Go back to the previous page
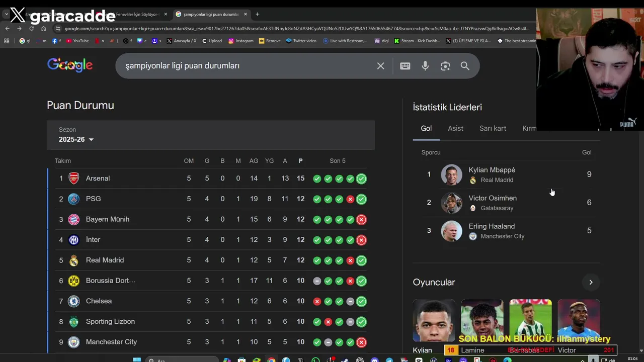 tap(7, 29)
